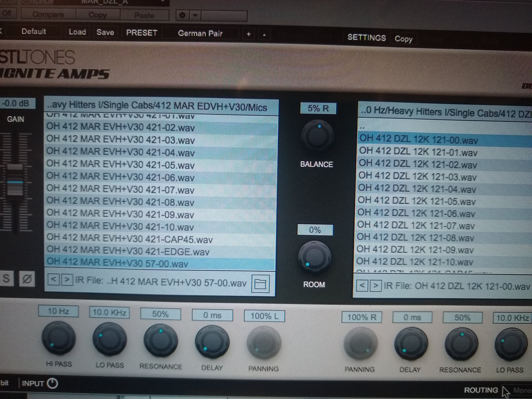Adjust the left RESONANCE knob

tap(161, 341)
